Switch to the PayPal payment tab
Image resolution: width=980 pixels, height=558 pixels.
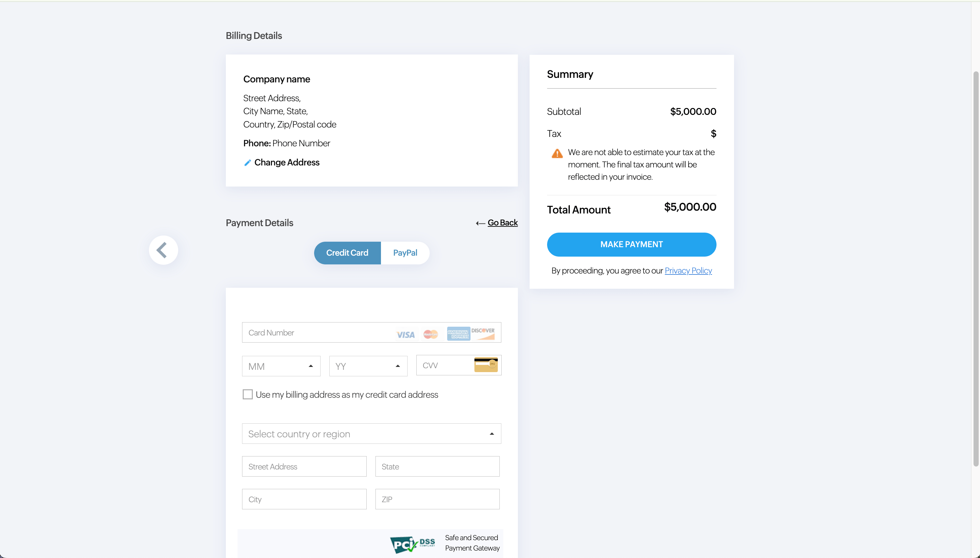click(x=405, y=253)
